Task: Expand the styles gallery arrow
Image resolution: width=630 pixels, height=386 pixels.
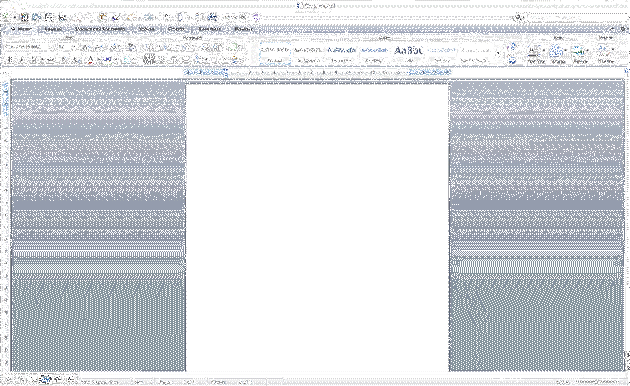Action: coord(498,54)
